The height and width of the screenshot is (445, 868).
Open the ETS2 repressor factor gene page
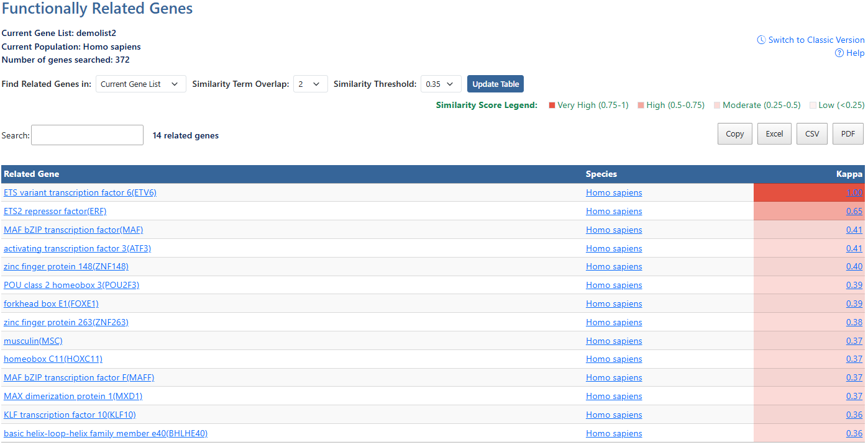tap(55, 211)
